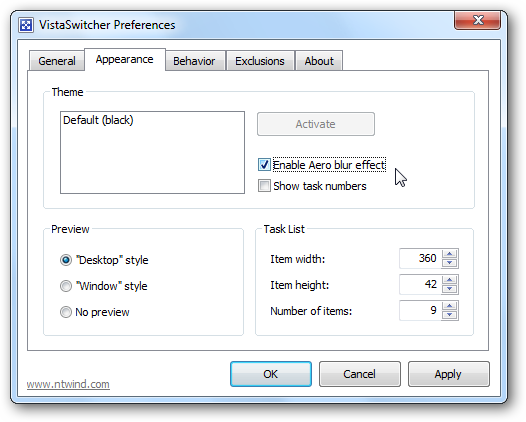Click the VistaSwitcher title bar icon

point(26,25)
